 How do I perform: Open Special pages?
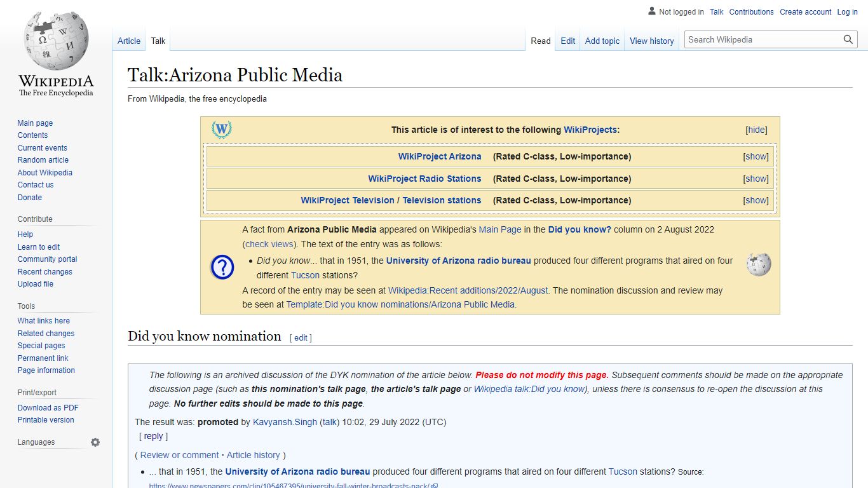click(41, 346)
